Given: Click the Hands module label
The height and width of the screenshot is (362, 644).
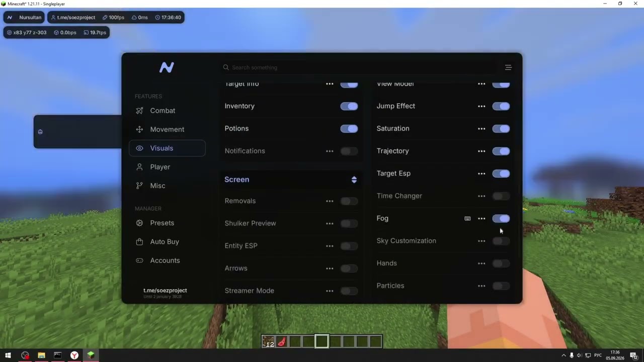Looking at the screenshot, I should point(386,263).
